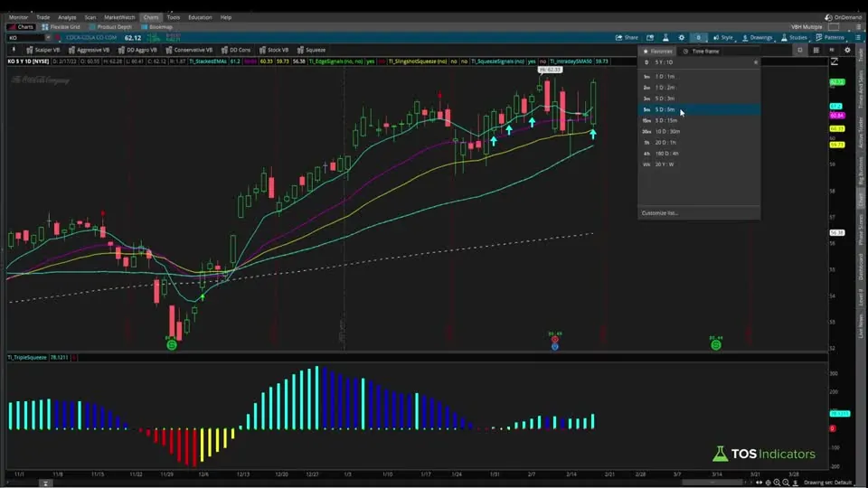Choose the 5 D : 15m timeframe
Image resolution: width=868 pixels, height=488 pixels.
[699, 120]
